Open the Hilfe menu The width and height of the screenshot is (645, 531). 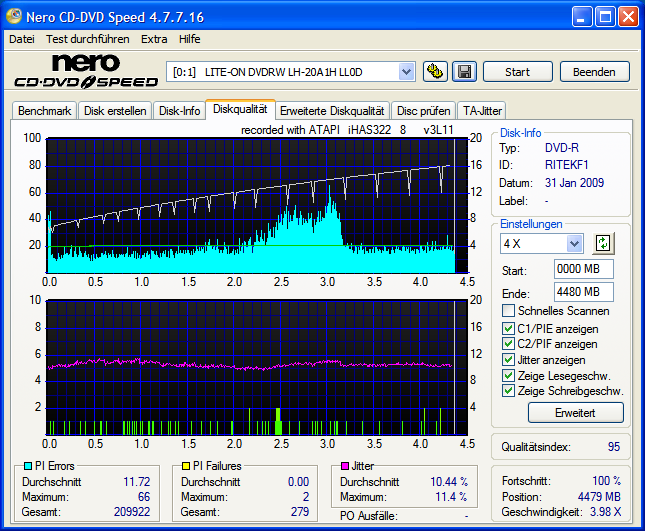coord(190,39)
